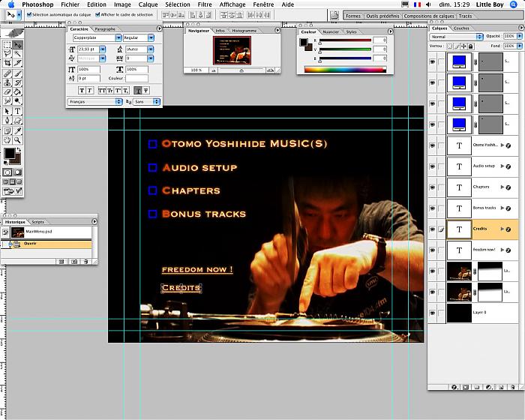Image resolution: width=525 pixels, height=420 pixels.
Task: Select the Brush tool
Action: pos(18,73)
